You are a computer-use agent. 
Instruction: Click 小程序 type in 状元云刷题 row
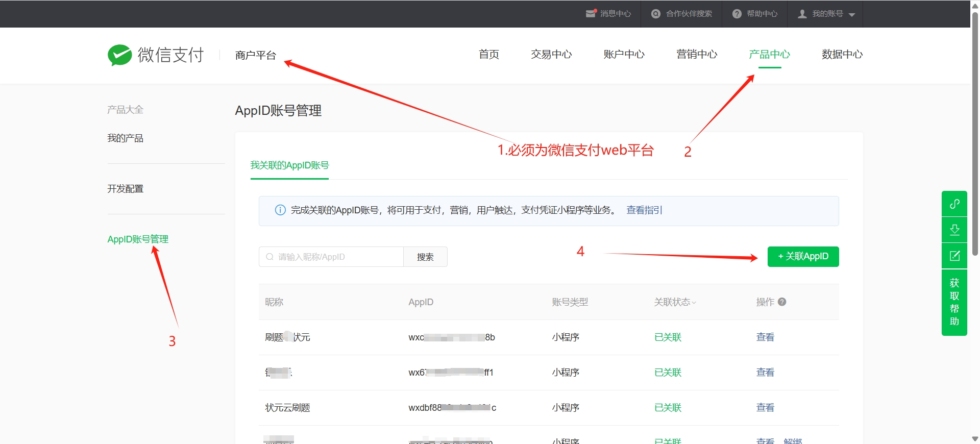pyautogui.click(x=566, y=408)
